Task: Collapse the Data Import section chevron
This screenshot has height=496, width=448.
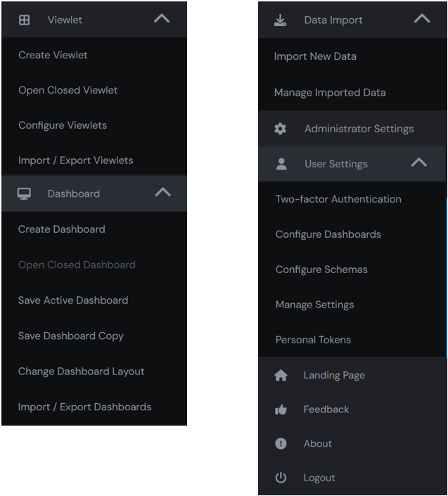Action: pyautogui.click(x=423, y=18)
